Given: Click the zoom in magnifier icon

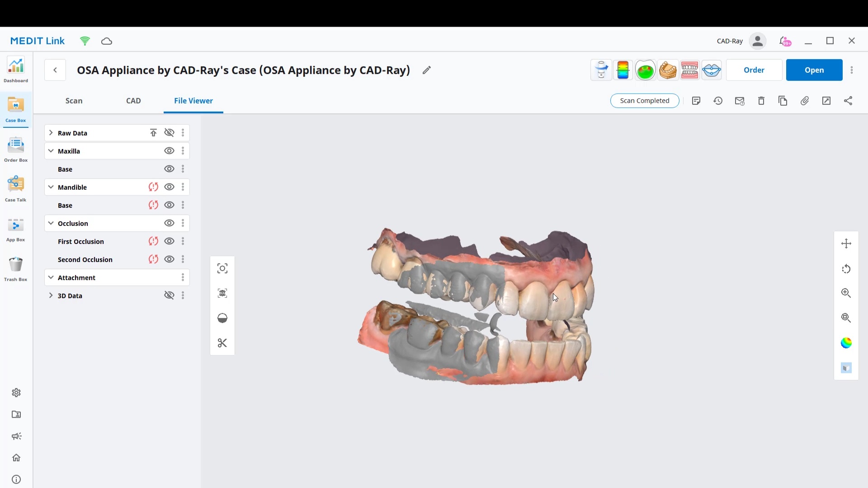Looking at the screenshot, I should click(846, 293).
